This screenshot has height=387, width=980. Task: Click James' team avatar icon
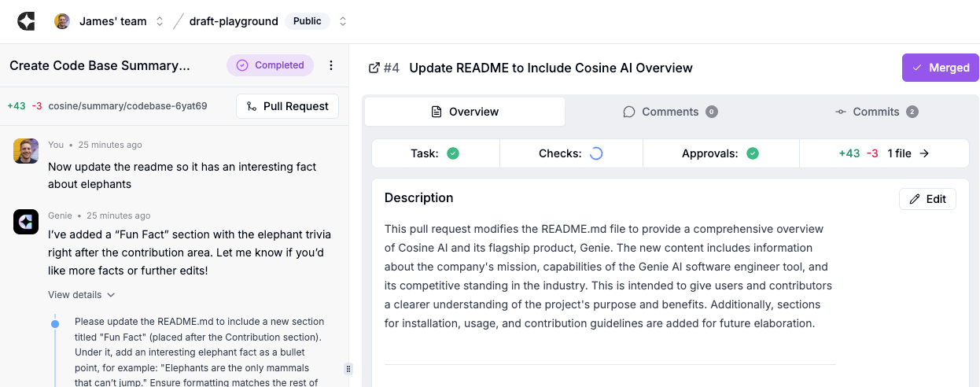click(62, 21)
